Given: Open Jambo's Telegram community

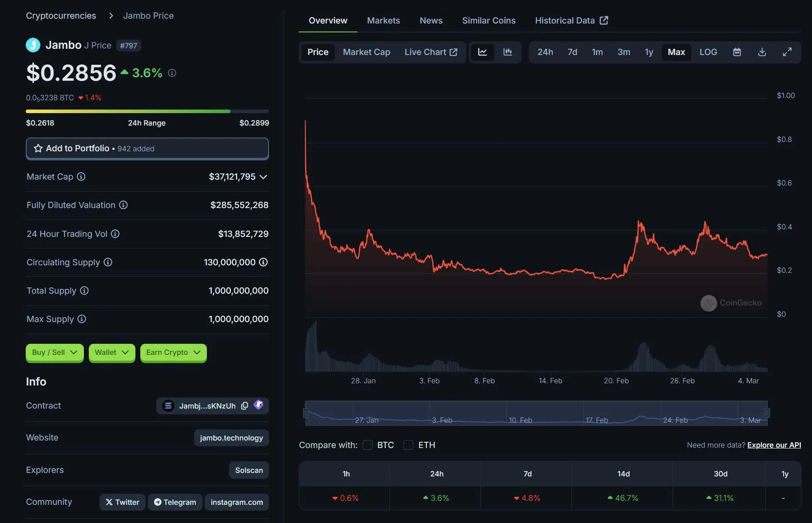Looking at the screenshot, I should click(x=174, y=502).
